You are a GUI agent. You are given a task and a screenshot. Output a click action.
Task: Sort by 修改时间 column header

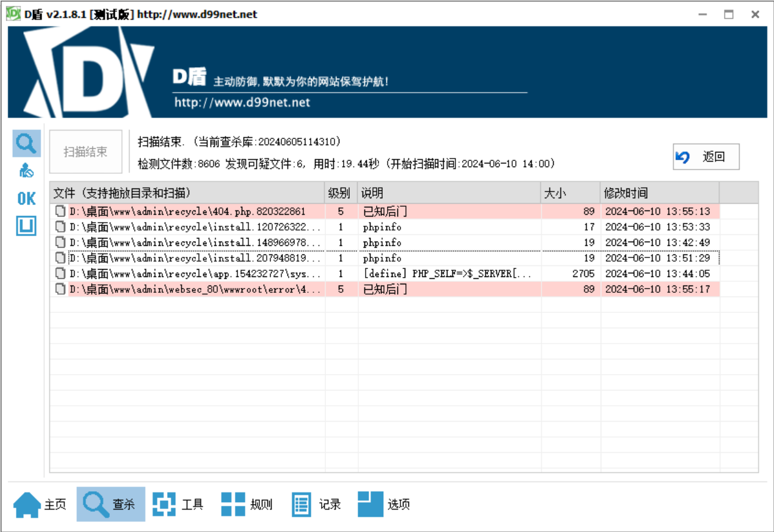(x=659, y=193)
